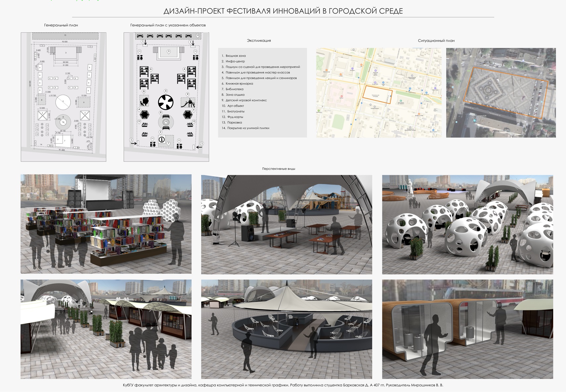Click the orange site outline on the street map
Image resolution: width=566 pixels, height=392 pixels.
378,95
